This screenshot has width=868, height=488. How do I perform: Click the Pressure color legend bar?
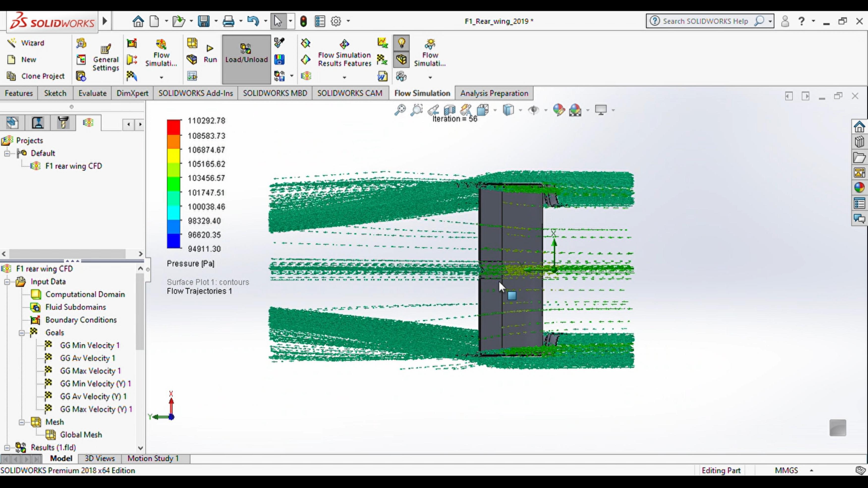tap(173, 184)
